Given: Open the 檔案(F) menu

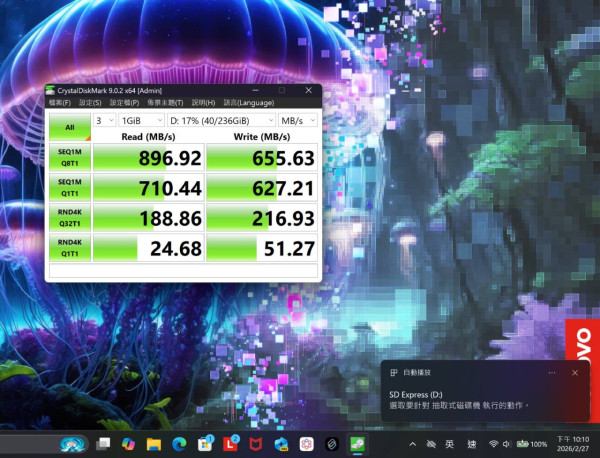Looking at the screenshot, I should coord(60,103).
